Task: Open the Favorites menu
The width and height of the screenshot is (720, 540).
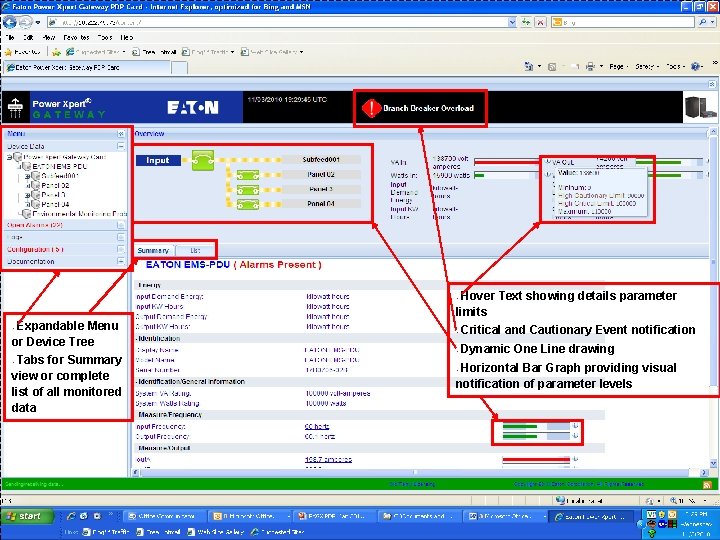Action: pyautogui.click(x=76, y=37)
